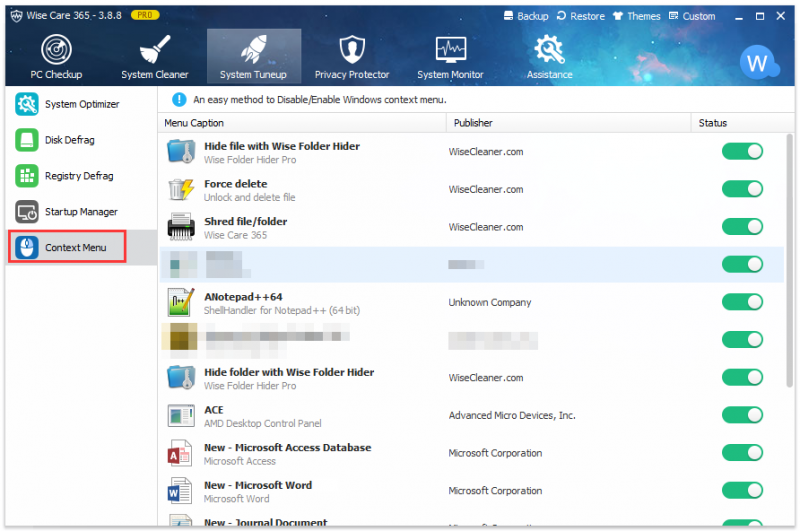Click the ANotepad++64 icon

181,302
